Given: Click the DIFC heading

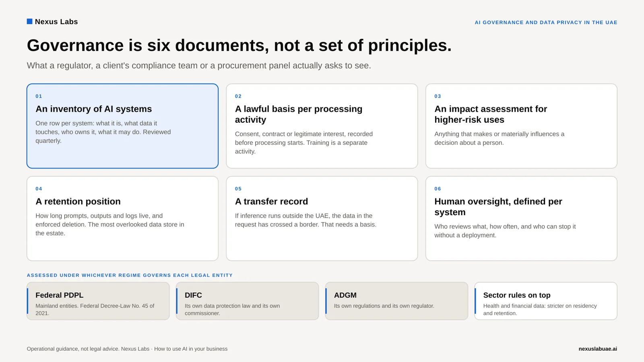Looking at the screenshot, I should [x=193, y=295].
